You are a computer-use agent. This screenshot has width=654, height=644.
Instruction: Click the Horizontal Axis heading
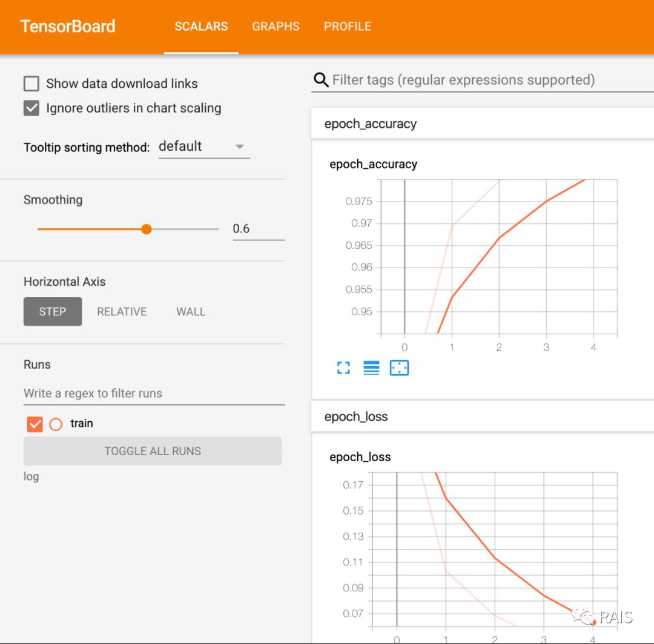tap(65, 282)
